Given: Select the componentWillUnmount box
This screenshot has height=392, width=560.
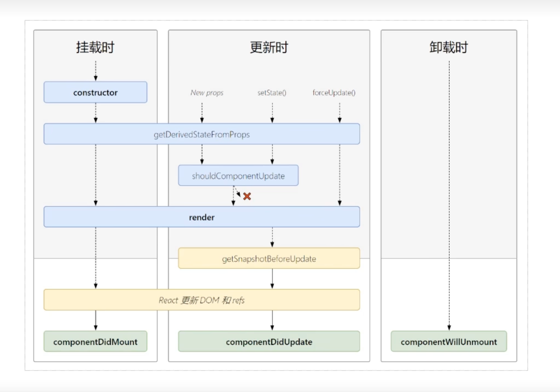Looking at the screenshot, I should point(449,342).
